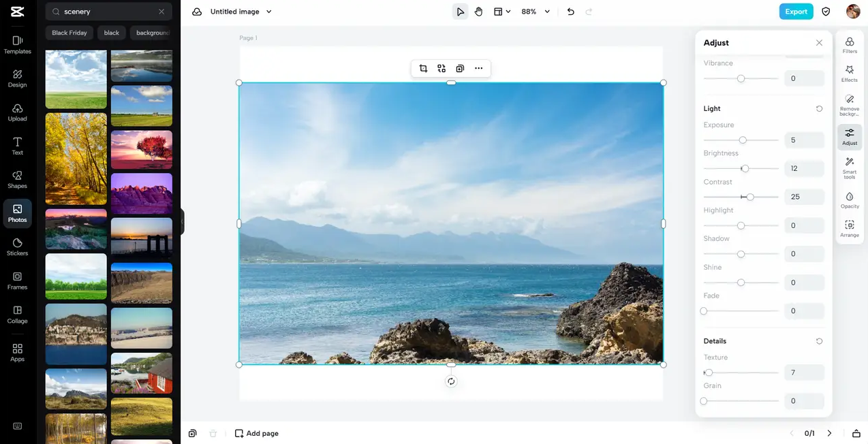Screen dimensions: 868x444
Task: Open keyboard shortcuts icon at sidebar bottom
Action: click(x=18, y=426)
